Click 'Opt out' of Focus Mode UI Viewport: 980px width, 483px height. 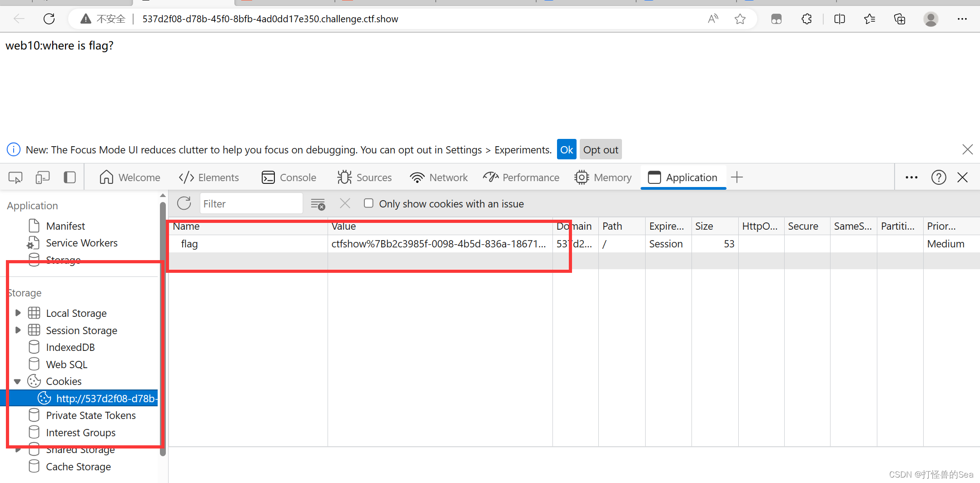600,149
